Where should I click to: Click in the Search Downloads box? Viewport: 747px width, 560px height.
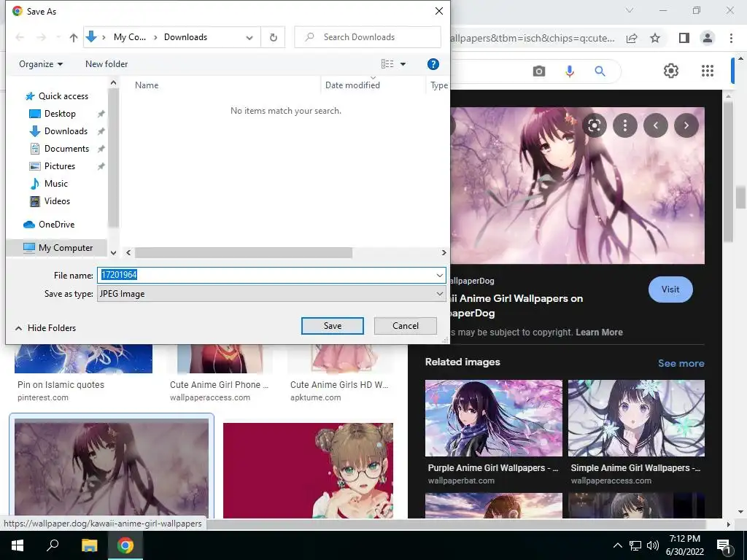click(368, 37)
